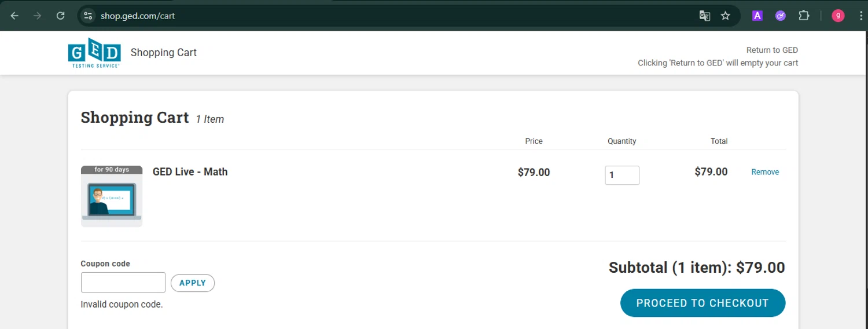Click the Return to GED link
The image size is (868, 329).
pyautogui.click(x=772, y=50)
